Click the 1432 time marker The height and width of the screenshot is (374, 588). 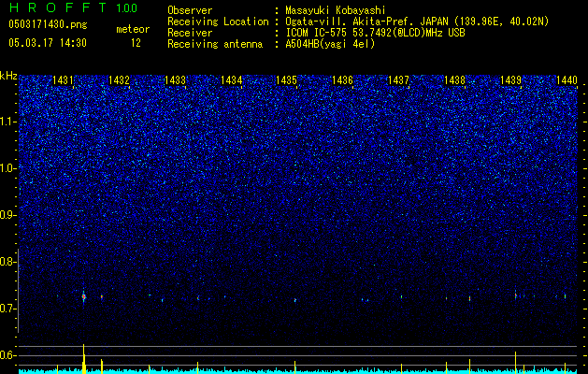pos(119,79)
